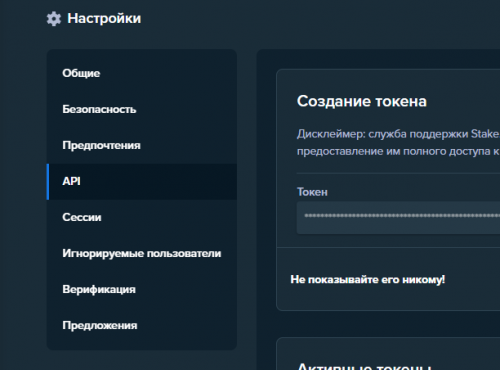Select the API settings tab
Viewport: 500px width, 370px height.
pos(142,181)
